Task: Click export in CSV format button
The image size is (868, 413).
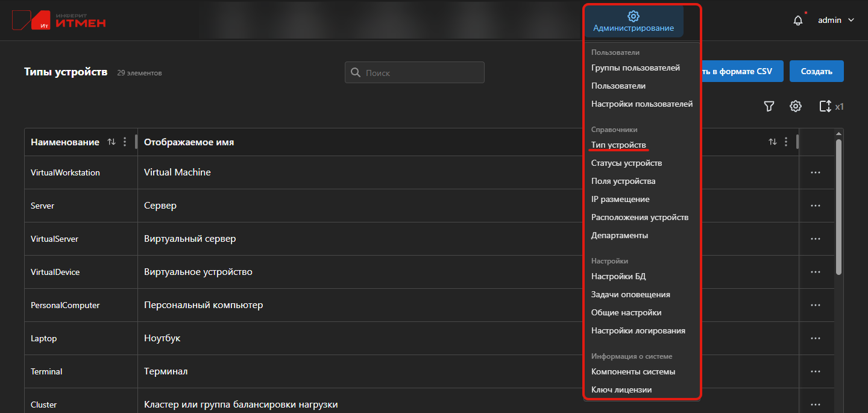Action: click(x=742, y=71)
